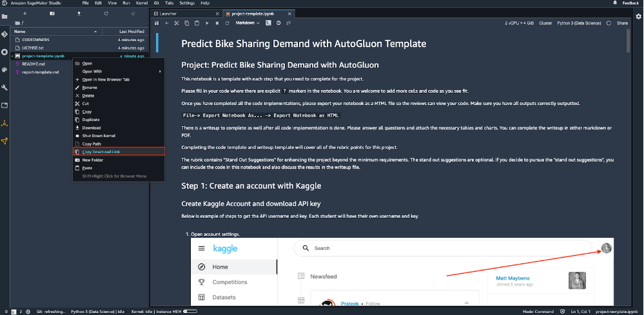644x315 pixels.
Task: Click the Git clone icon in browser toolbar
Action: pyautogui.click(x=133, y=14)
